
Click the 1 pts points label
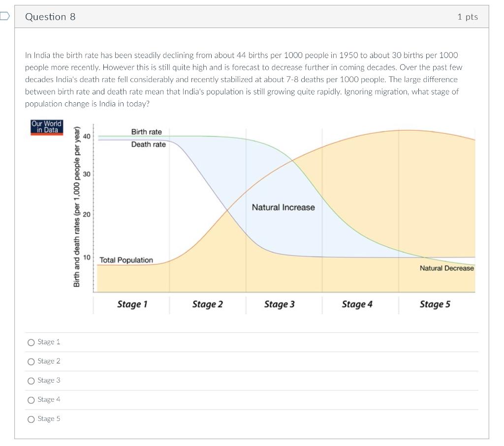tap(467, 17)
